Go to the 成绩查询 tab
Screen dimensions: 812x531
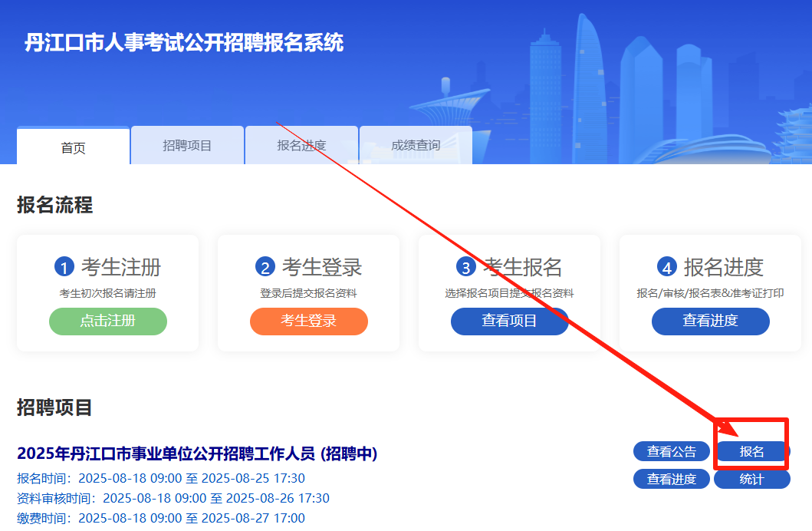(416, 146)
